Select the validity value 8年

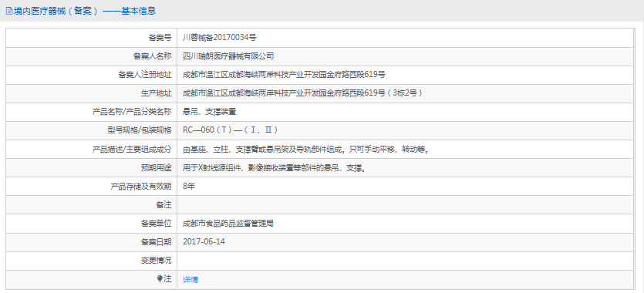click(x=189, y=186)
